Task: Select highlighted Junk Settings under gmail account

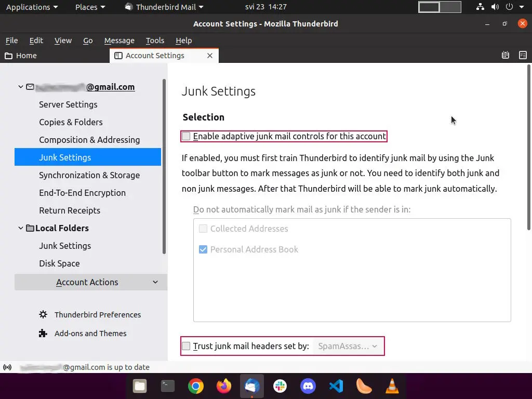Action: coord(87,157)
